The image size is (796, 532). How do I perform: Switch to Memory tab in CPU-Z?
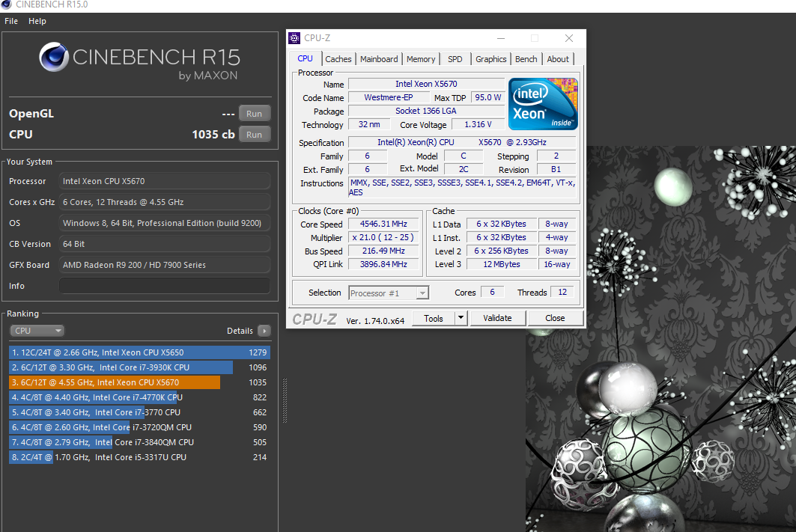[421, 59]
